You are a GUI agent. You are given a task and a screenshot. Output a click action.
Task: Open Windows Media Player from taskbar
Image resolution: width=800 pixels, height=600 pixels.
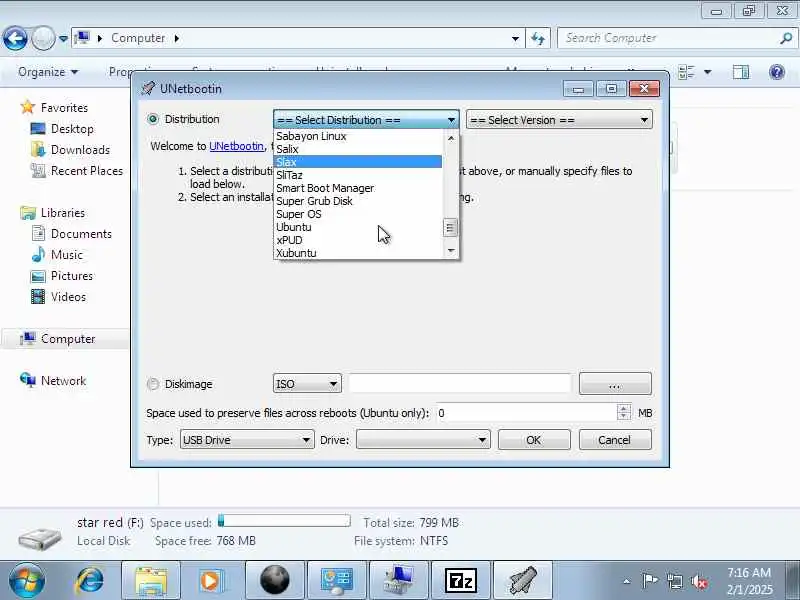[210, 581]
